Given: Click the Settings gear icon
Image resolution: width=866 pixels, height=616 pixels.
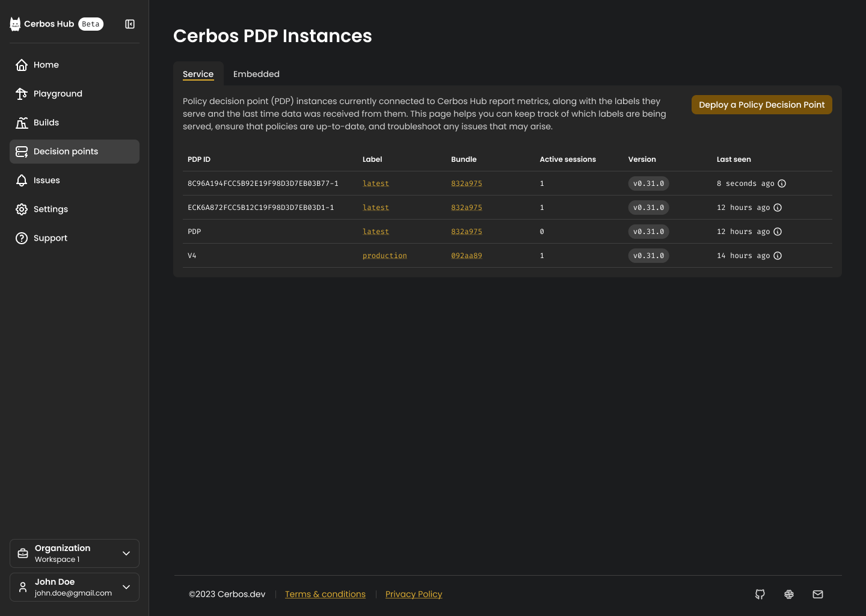Looking at the screenshot, I should [22, 209].
